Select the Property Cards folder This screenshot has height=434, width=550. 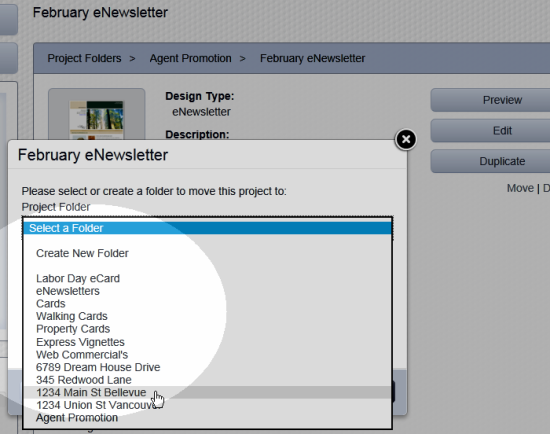coord(207,329)
